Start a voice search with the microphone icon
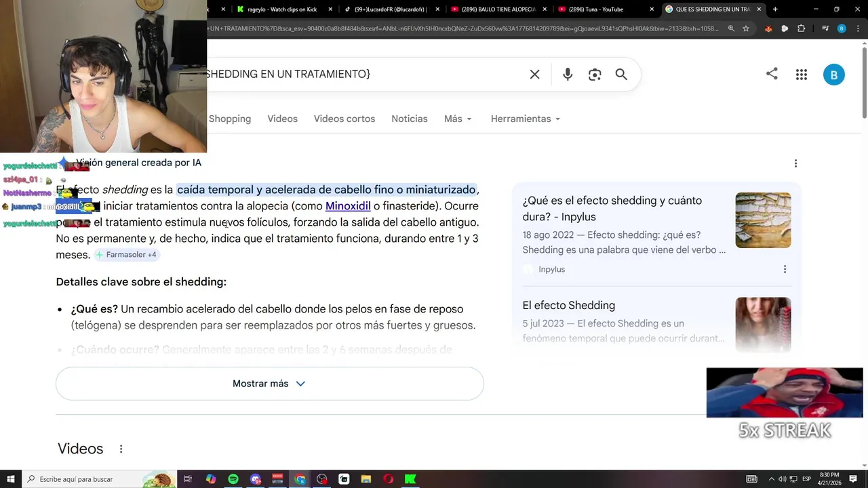The height and width of the screenshot is (488, 868). pos(568,75)
